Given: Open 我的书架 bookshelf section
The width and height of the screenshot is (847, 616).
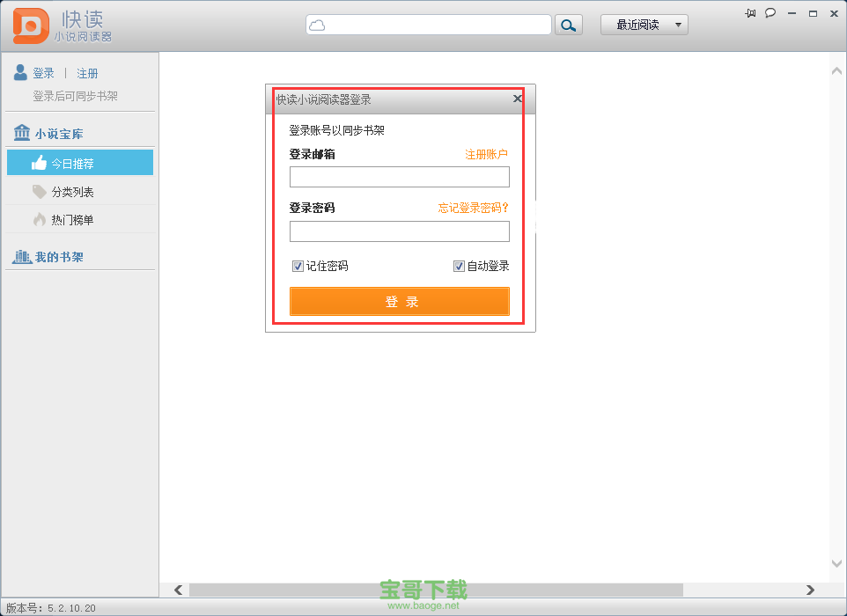Looking at the screenshot, I should point(58,257).
